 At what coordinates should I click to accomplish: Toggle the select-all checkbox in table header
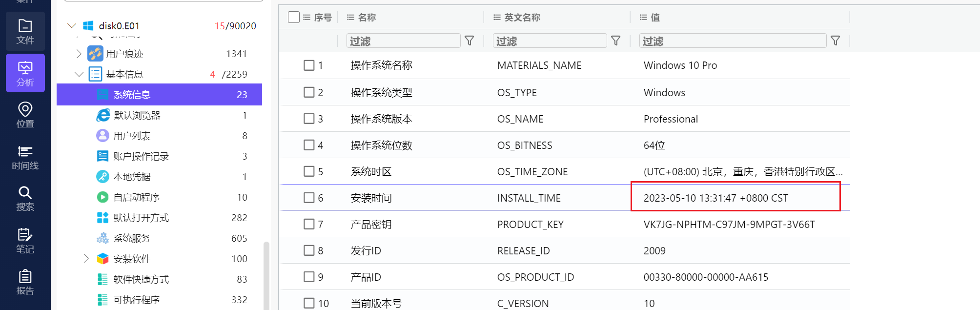294,17
